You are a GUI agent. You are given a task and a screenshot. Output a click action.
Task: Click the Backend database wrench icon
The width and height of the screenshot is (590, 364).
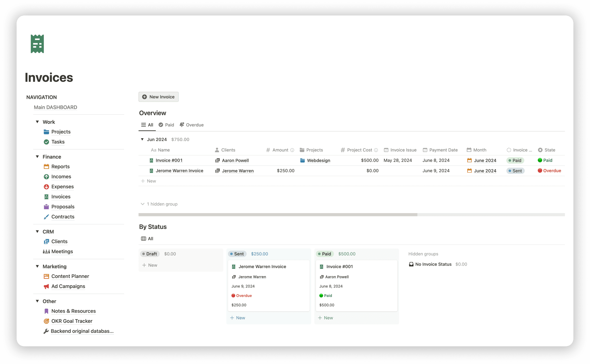tap(46, 331)
